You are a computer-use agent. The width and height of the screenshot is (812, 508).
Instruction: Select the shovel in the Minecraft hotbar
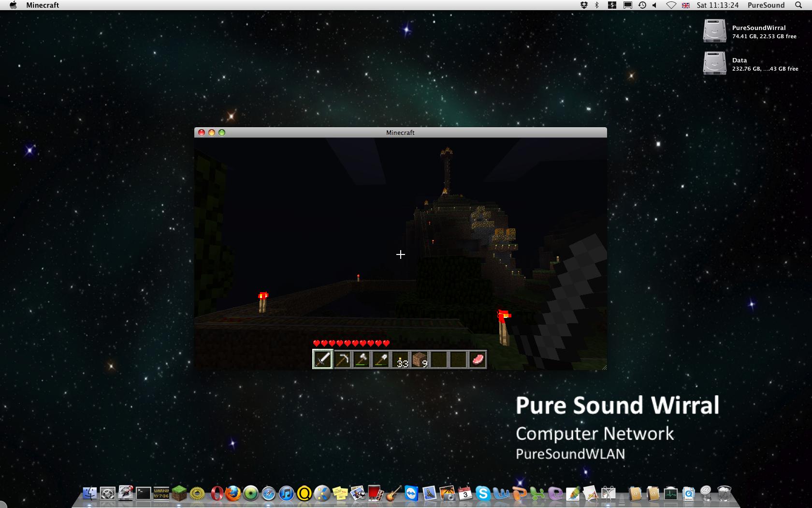click(x=381, y=359)
